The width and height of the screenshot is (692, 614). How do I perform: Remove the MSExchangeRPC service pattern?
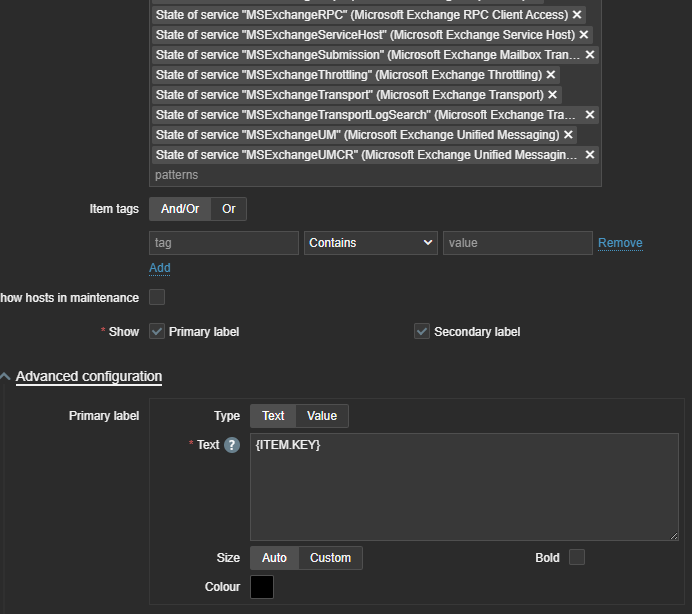click(577, 15)
